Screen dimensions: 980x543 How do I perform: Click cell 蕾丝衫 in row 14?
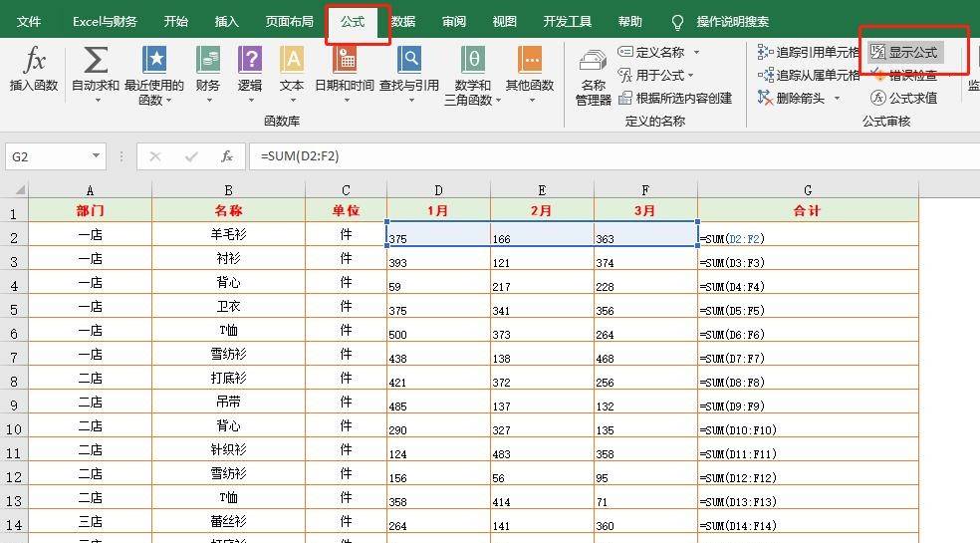228,522
